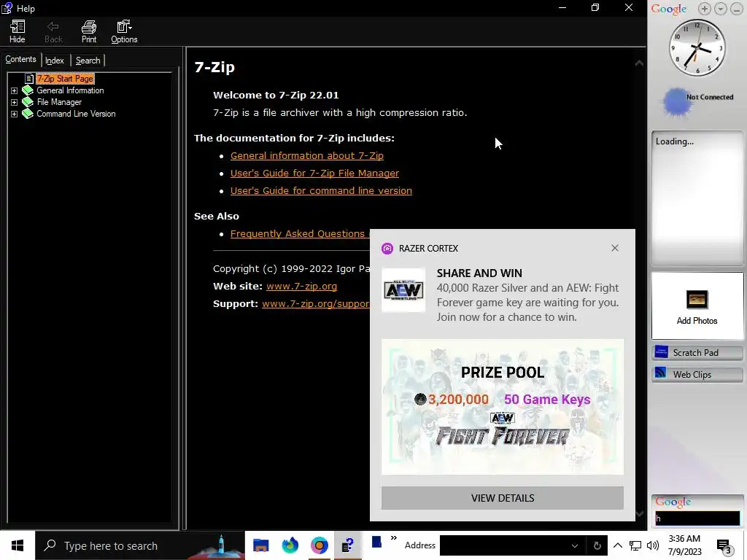This screenshot has height=560, width=747.
Task: Visit the www.7-zip.org web site link
Action: (x=301, y=286)
